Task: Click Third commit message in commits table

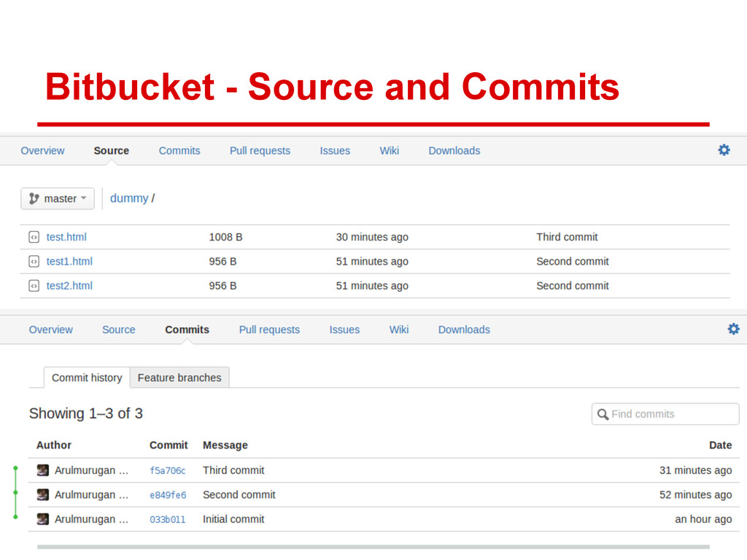Action: 233,470
